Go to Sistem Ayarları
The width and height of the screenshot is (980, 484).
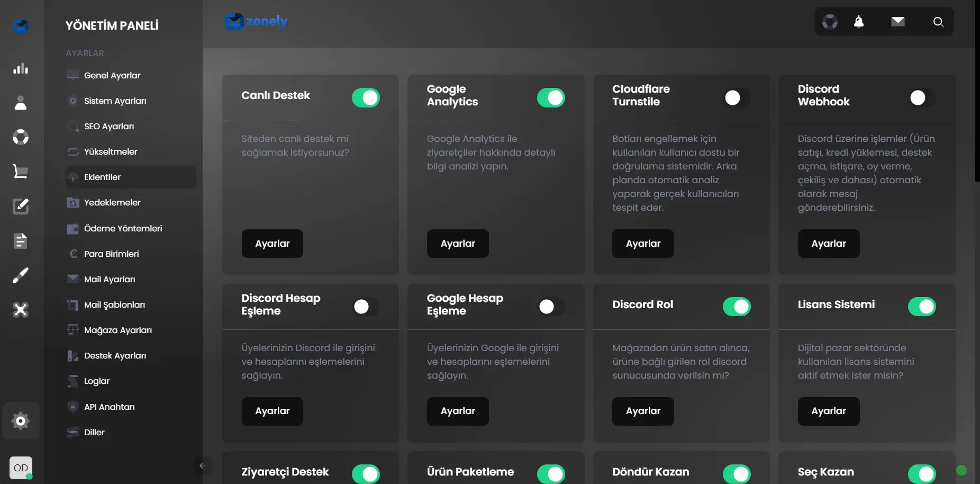(x=131, y=101)
